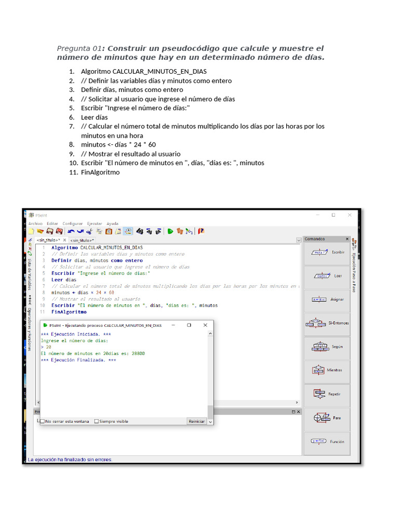This screenshot has width=399, height=532.
Task: Switch to the first <sin_titulo>* tab
Action: tap(48, 240)
